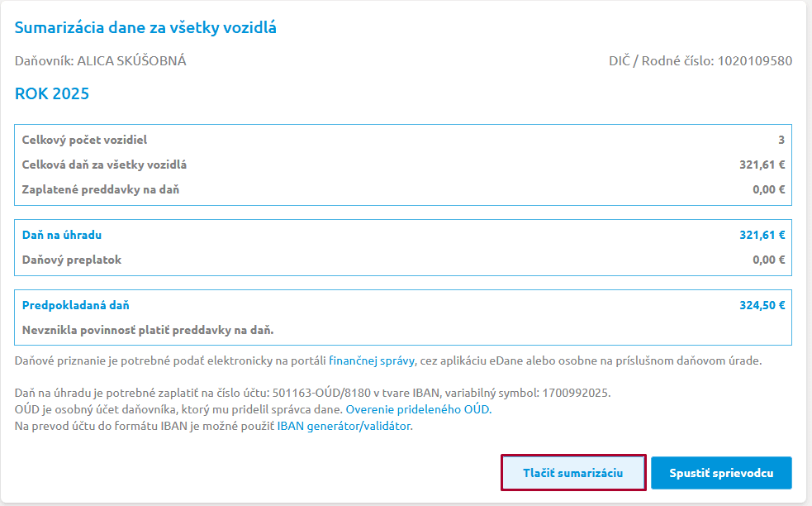The height and width of the screenshot is (506, 812).
Task: Click the Sumarizácia dane za všetky vozidlá heading
Action: (145, 28)
